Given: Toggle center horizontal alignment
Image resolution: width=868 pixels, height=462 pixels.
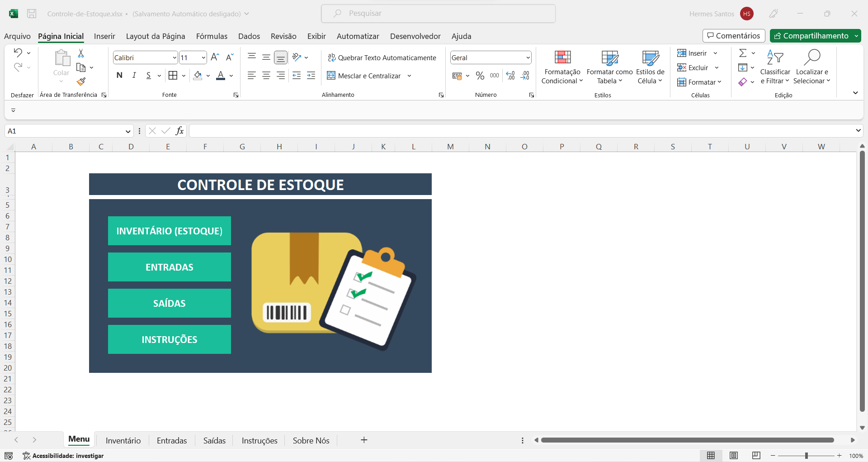Looking at the screenshot, I should (x=266, y=76).
